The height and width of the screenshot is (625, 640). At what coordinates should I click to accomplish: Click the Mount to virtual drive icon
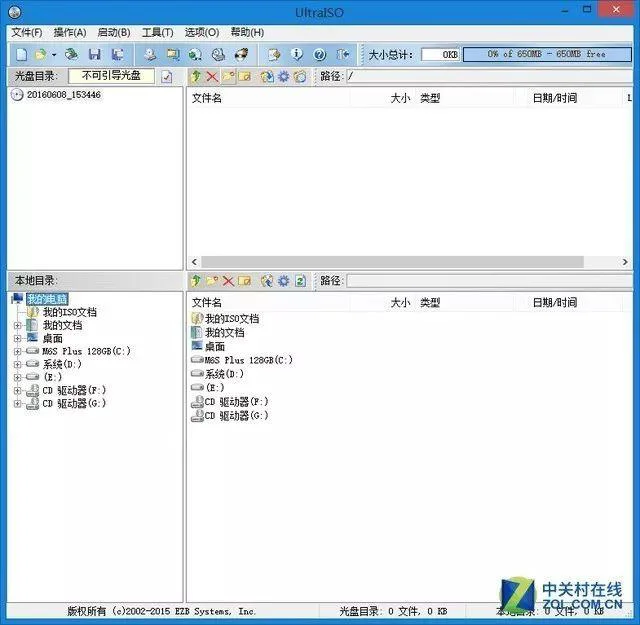click(x=218, y=54)
